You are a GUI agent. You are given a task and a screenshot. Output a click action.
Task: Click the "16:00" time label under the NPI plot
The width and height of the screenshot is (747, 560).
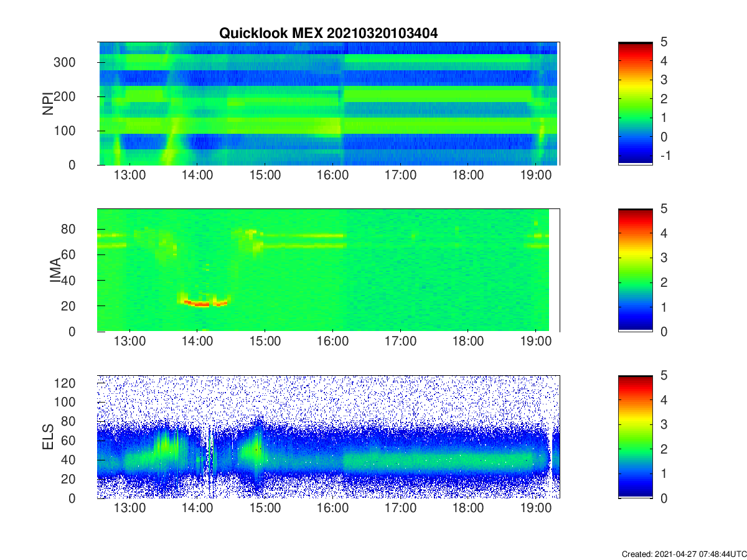coord(332,175)
